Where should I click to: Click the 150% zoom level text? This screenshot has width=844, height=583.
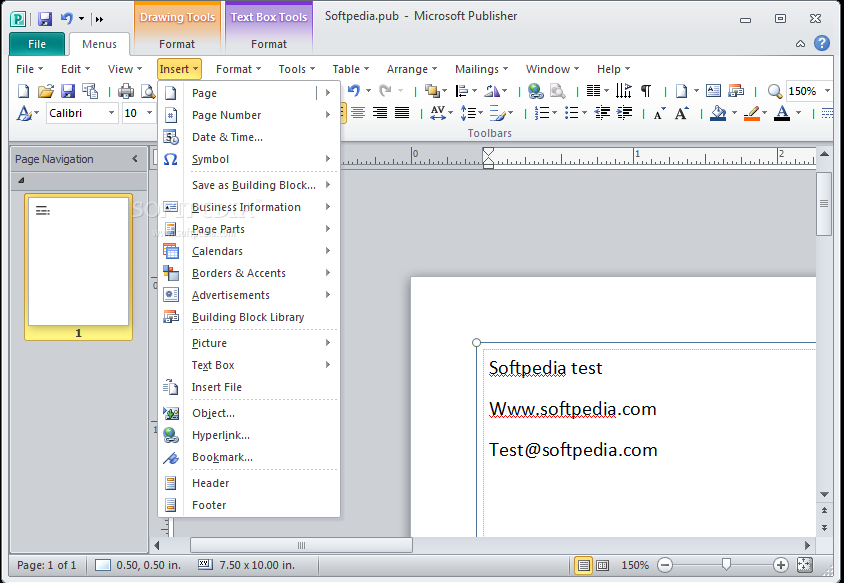(635, 565)
